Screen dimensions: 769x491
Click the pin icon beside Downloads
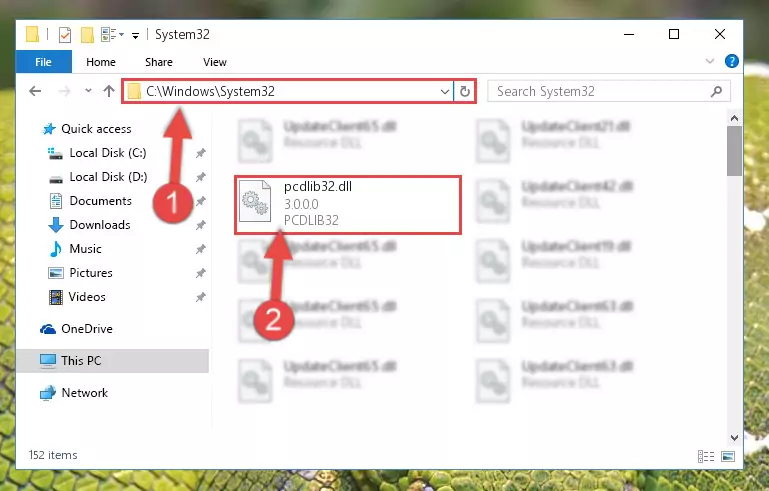pos(201,225)
